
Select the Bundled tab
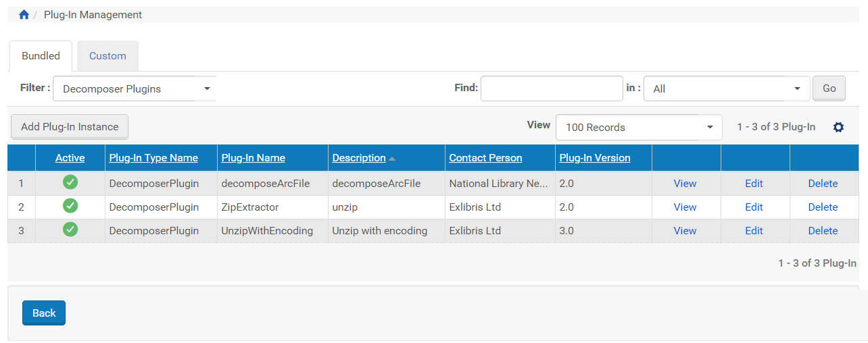point(41,56)
